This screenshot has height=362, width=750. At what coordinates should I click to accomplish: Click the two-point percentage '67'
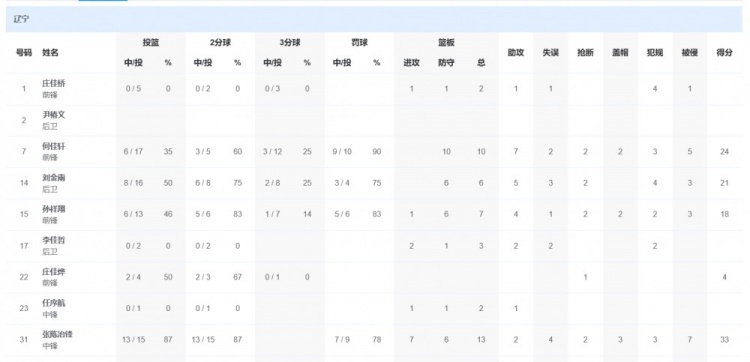pos(238,277)
